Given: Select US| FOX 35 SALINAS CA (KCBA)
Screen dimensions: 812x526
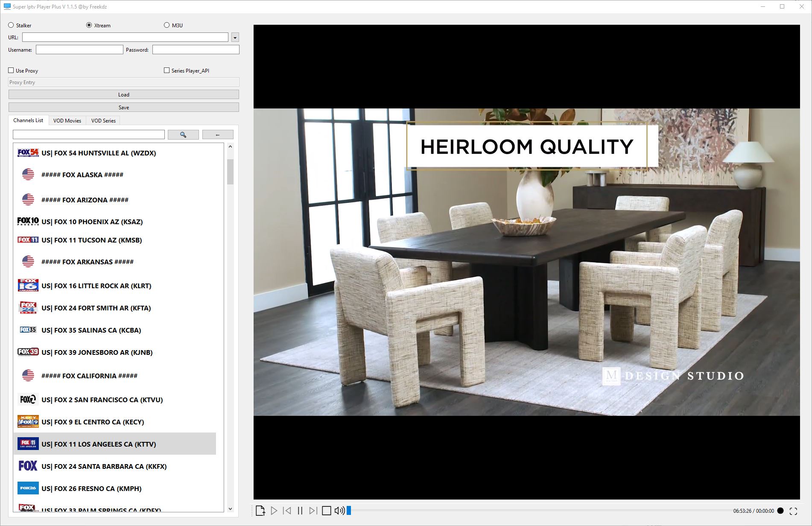Looking at the screenshot, I should pyautogui.click(x=91, y=330).
